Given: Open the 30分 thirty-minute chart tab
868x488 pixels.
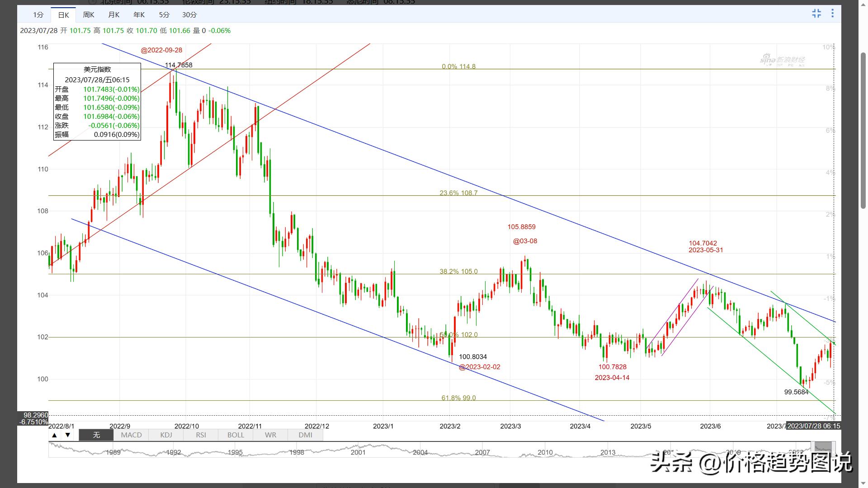Looking at the screenshot, I should pos(189,15).
